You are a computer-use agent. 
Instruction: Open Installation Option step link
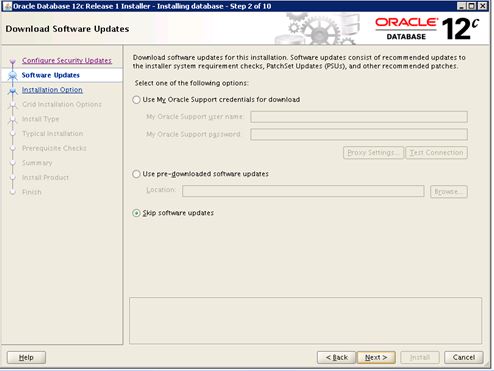click(52, 90)
